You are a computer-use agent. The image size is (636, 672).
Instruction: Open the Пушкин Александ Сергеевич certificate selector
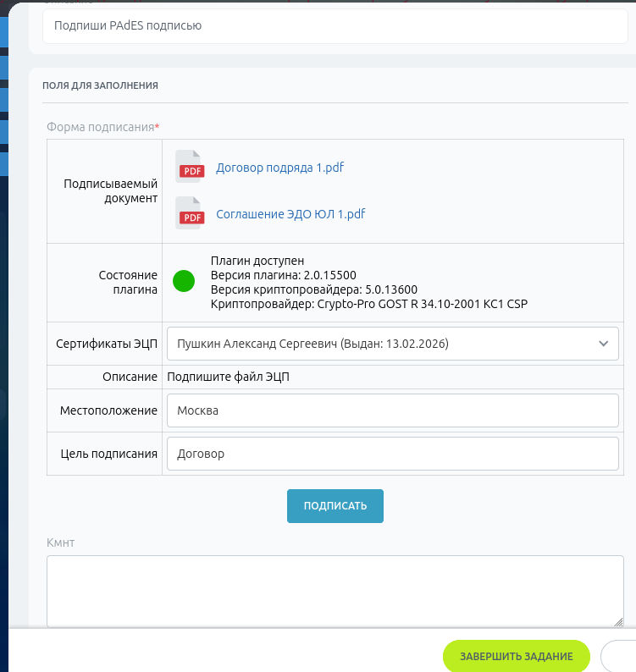tap(392, 344)
